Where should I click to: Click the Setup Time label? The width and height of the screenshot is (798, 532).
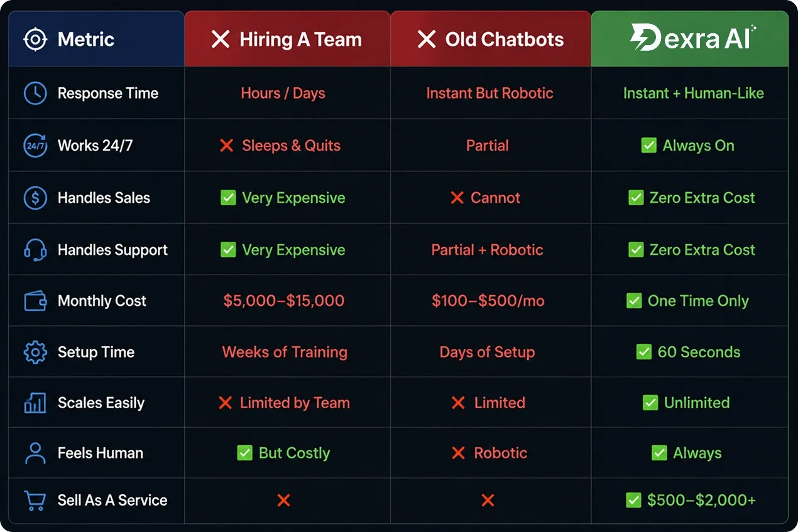(96, 352)
